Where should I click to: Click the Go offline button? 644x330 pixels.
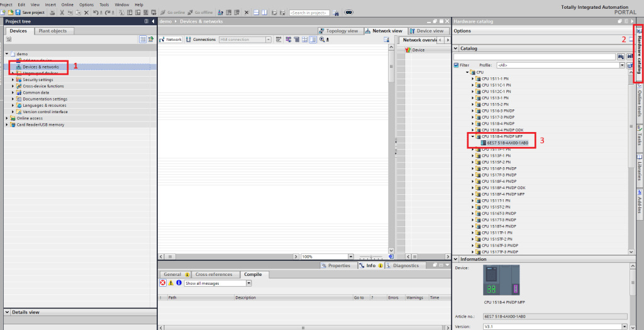click(x=201, y=13)
